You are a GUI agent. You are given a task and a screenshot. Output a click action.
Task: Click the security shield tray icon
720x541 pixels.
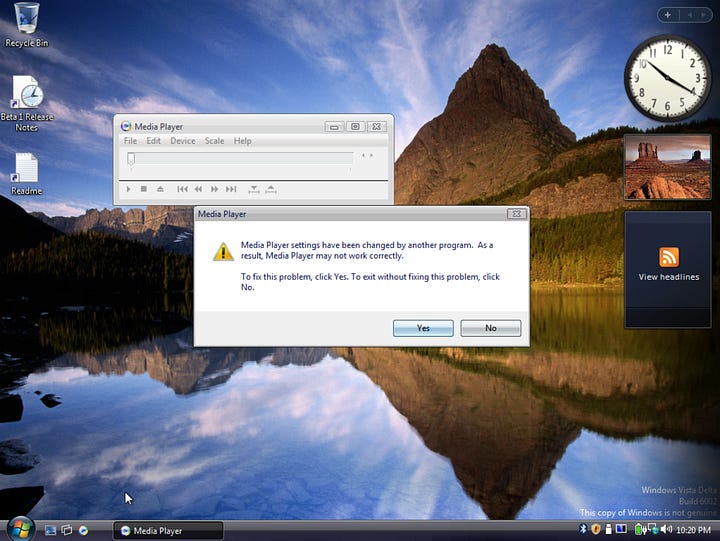[596, 530]
